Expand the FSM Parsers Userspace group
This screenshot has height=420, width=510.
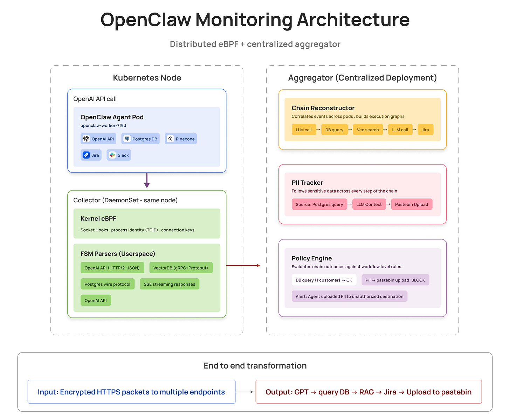coord(118,253)
